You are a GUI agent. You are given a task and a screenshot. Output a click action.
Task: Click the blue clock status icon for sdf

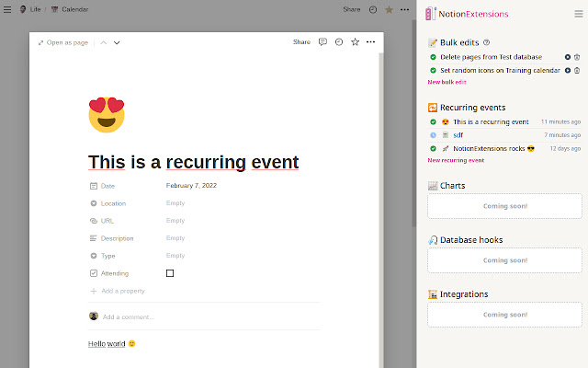[433, 135]
